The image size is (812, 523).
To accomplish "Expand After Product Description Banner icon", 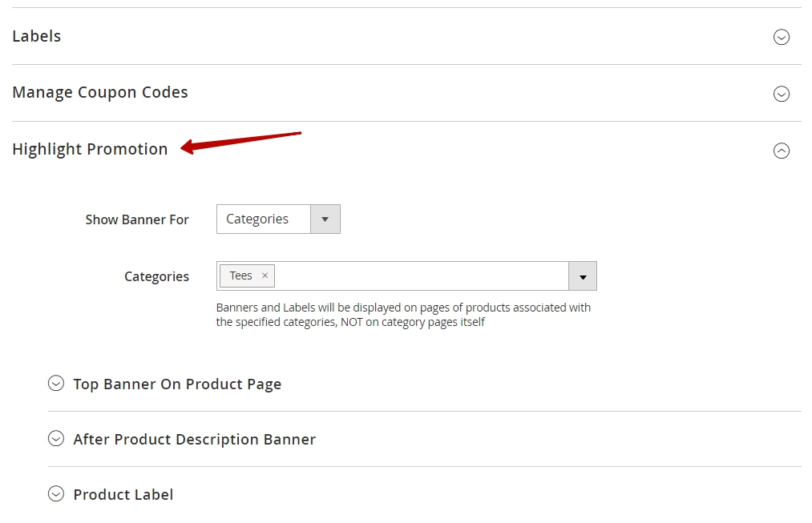I will click(56, 439).
